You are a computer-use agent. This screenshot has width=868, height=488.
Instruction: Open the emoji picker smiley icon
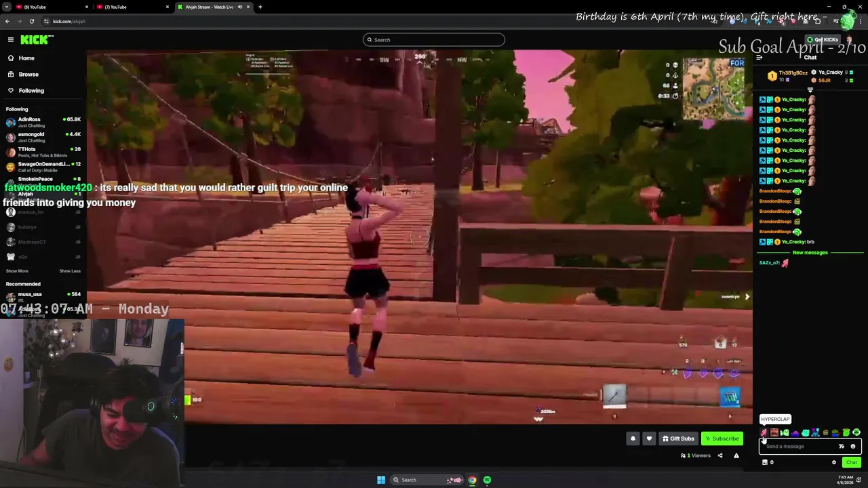pyautogui.click(x=853, y=447)
